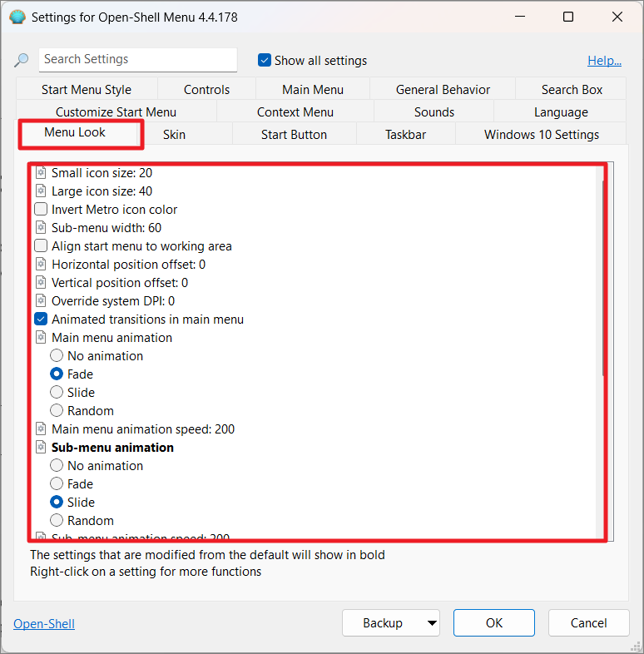Select Main menu animation speed: 200 setting
This screenshot has width=644, height=654.
(143, 429)
